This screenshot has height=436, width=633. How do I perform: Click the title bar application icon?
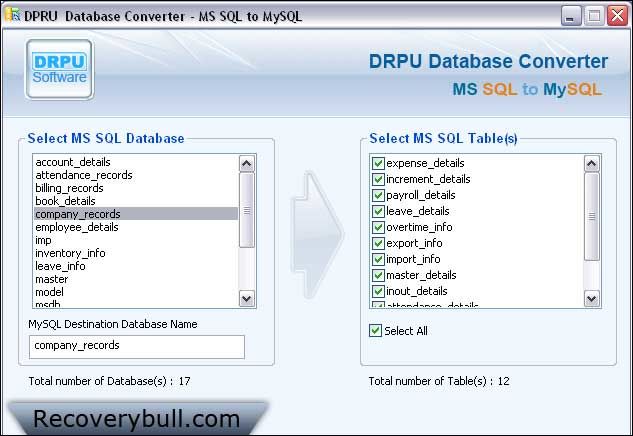pyautogui.click(x=13, y=15)
